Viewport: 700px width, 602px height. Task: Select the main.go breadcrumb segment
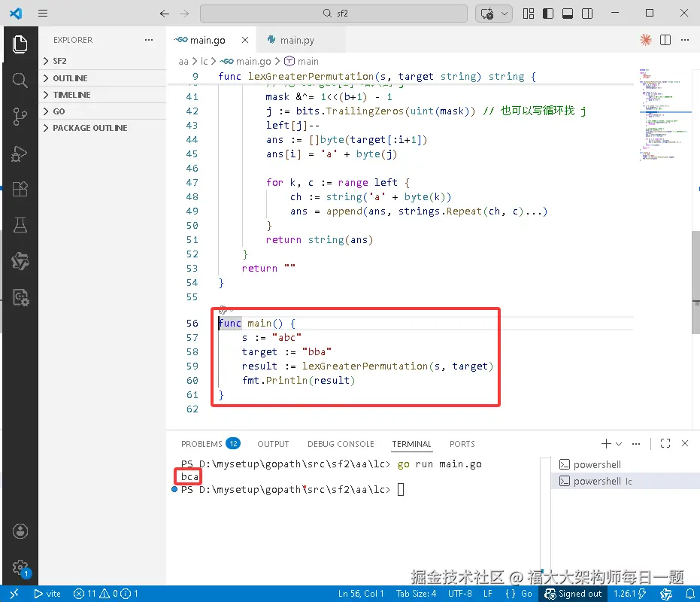click(x=246, y=61)
